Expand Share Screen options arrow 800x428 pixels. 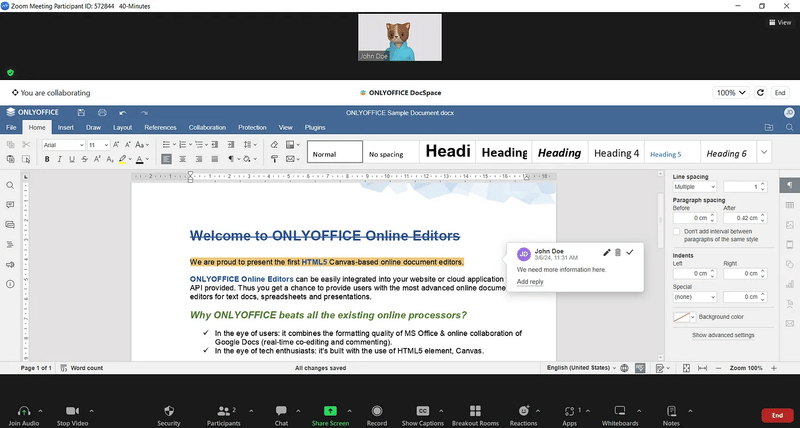pyautogui.click(x=349, y=411)
